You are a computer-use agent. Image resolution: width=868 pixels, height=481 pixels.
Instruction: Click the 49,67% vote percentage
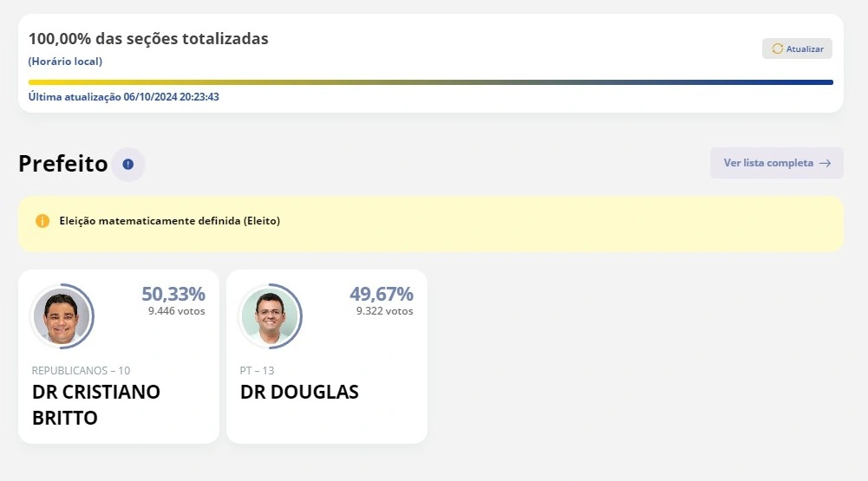click(382, 294)
